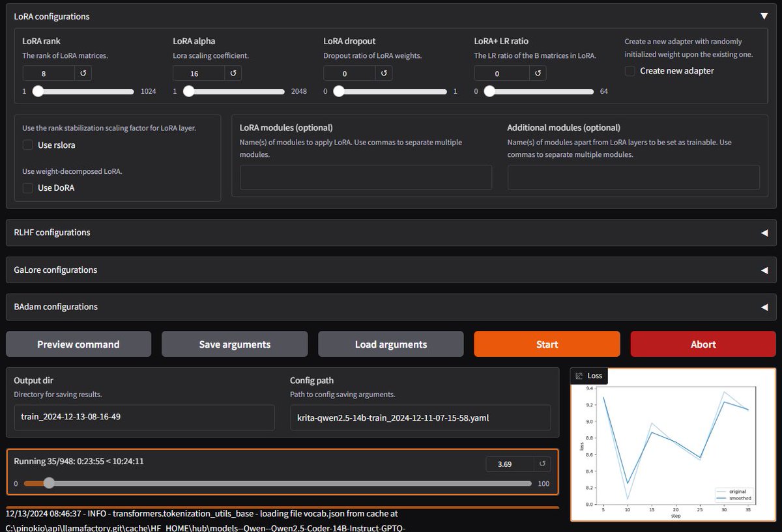Screen dimensions: 782x532
Task: Reset the LoRA alpha value
Action: click(233, 73)
